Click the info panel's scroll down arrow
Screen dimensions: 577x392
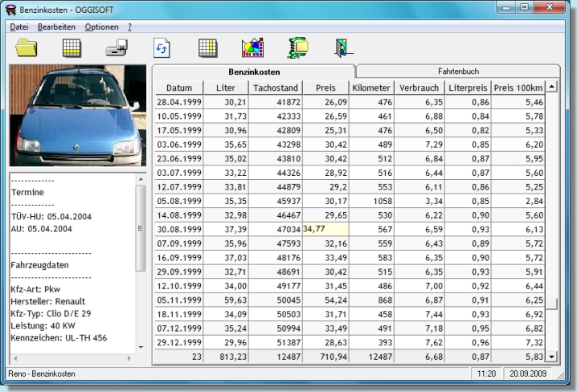[x=141, y=346]
